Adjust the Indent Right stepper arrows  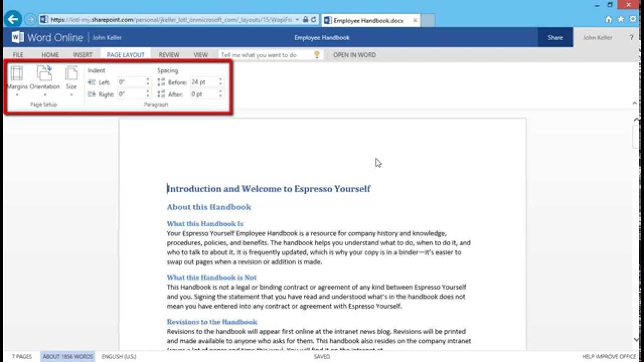tap(148, 94)
